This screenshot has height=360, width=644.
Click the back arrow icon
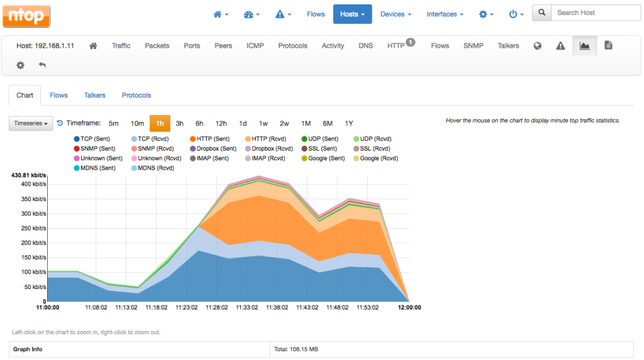42,65
